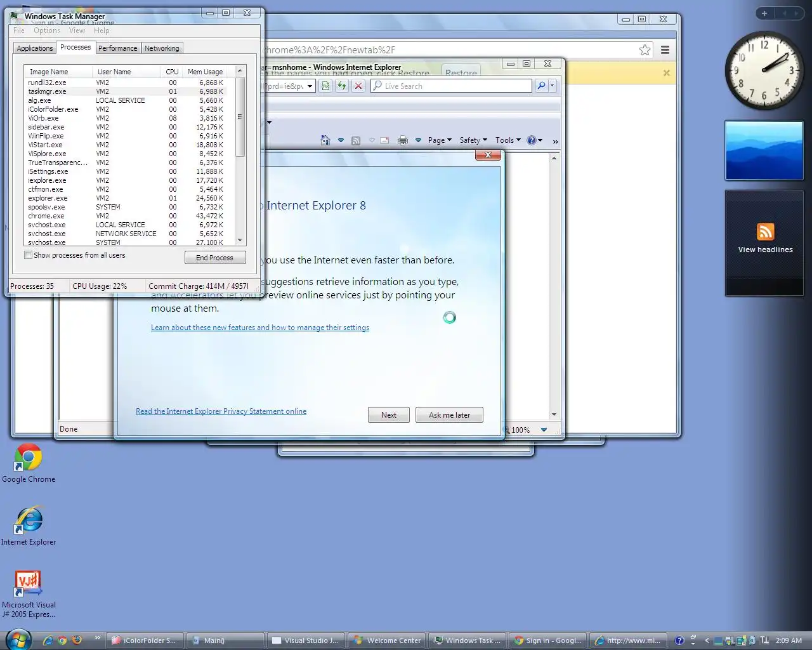Expand IE Home button dropdown arrow

pyautogui.click(x=341, y=140)
